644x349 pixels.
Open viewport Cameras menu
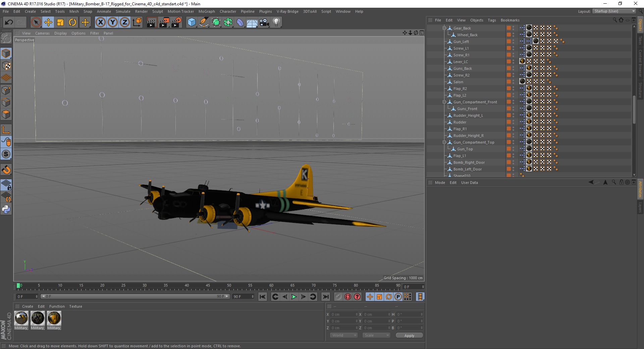42,33
